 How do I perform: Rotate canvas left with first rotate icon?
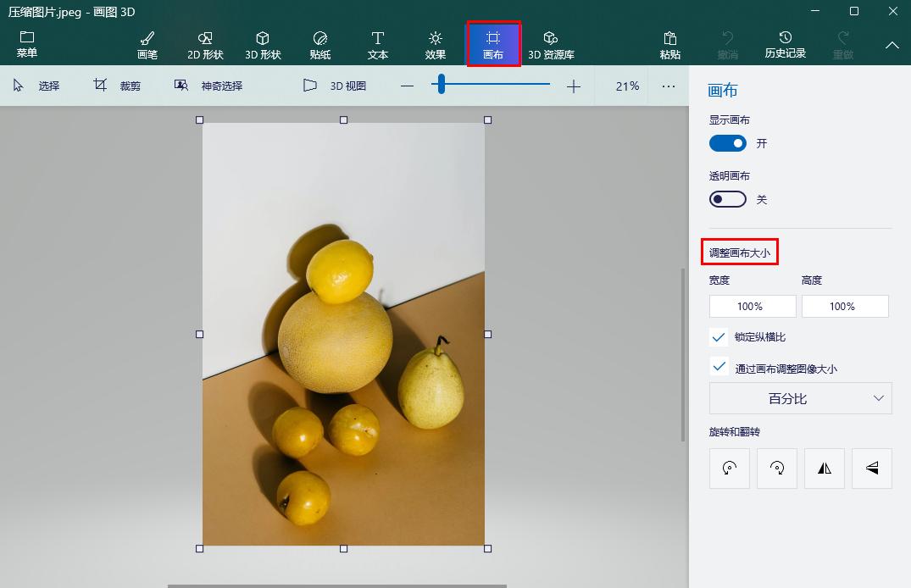(x=729, y=469)
